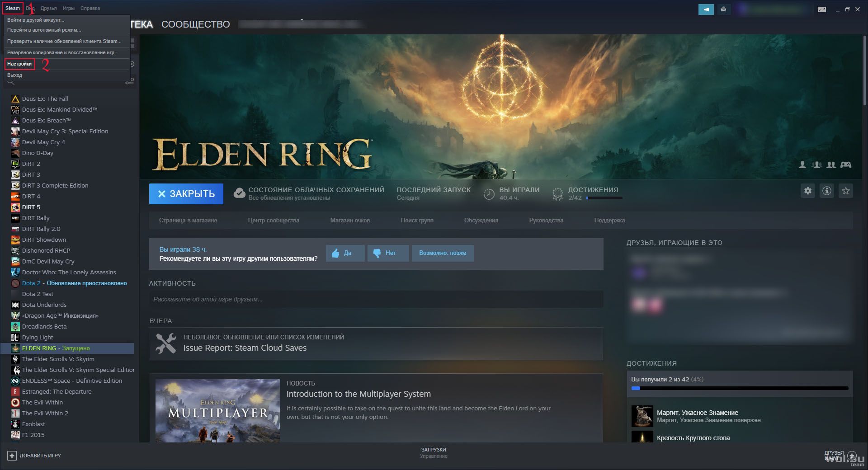Screen dimensions: 868x470
Task: Open game settings gear icon
Action: tap(808, 191)
